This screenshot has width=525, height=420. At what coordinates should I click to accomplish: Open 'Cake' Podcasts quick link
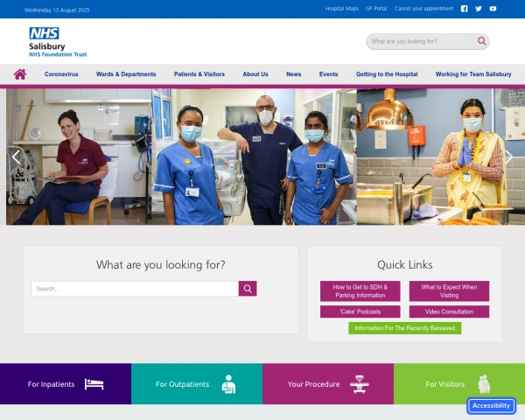click(360, 311)
